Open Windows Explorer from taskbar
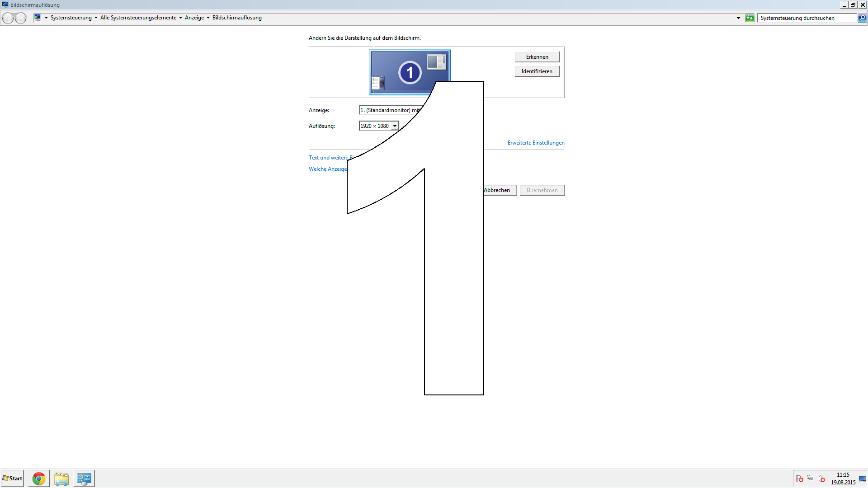Screen dimensions: 868x488 [x=61, y=479]
